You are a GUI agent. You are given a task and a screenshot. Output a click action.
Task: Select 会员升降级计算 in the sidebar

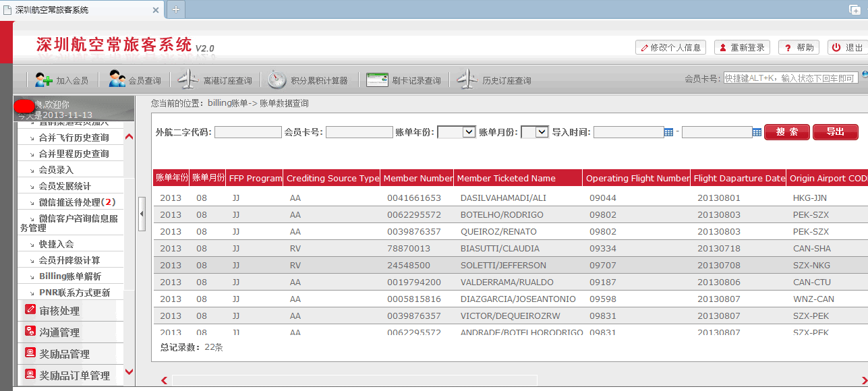coord(69,260)
